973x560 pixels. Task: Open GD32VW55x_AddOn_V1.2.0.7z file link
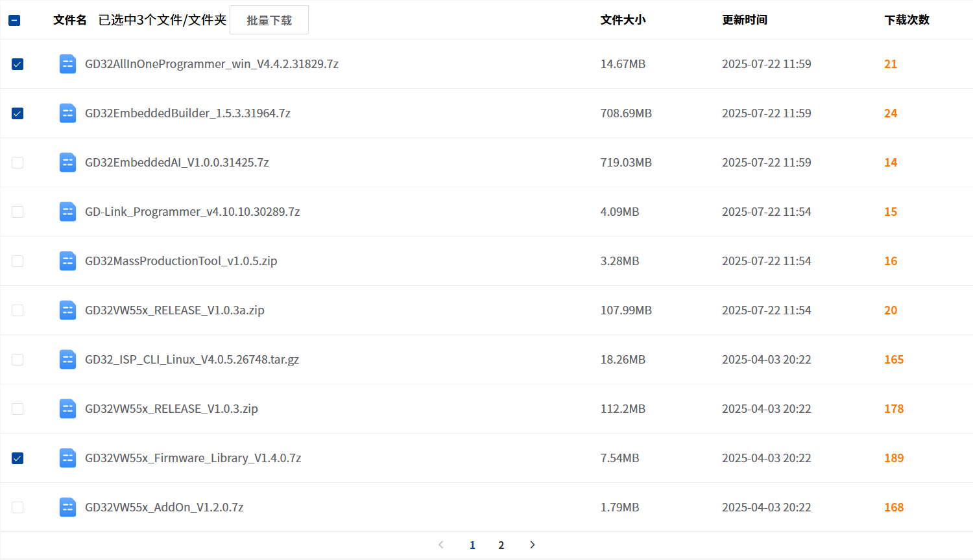tap(164, 507)
